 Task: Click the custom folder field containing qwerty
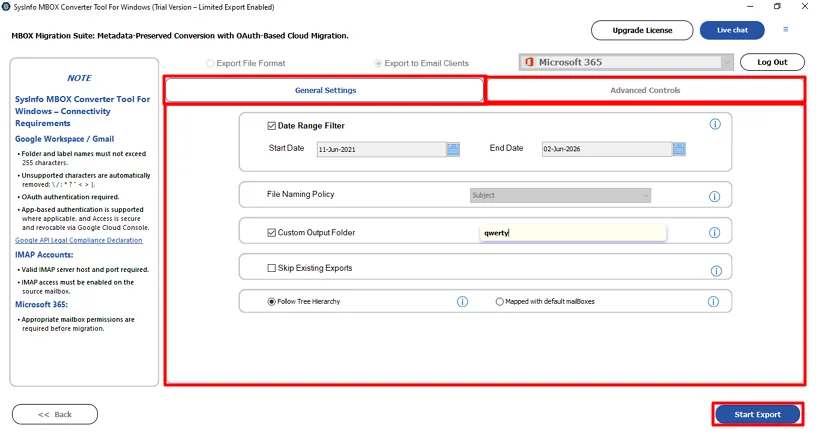point(573,233)
